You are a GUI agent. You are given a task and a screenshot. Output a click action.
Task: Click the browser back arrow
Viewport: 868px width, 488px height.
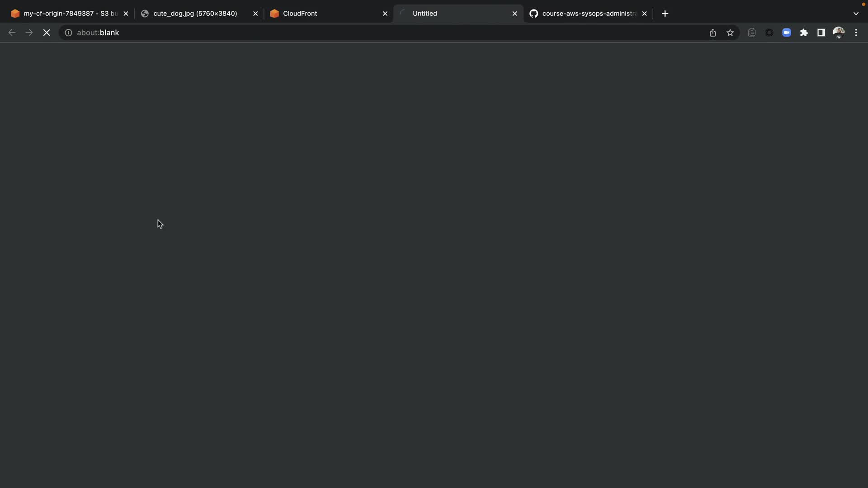(x=12, y=33)
